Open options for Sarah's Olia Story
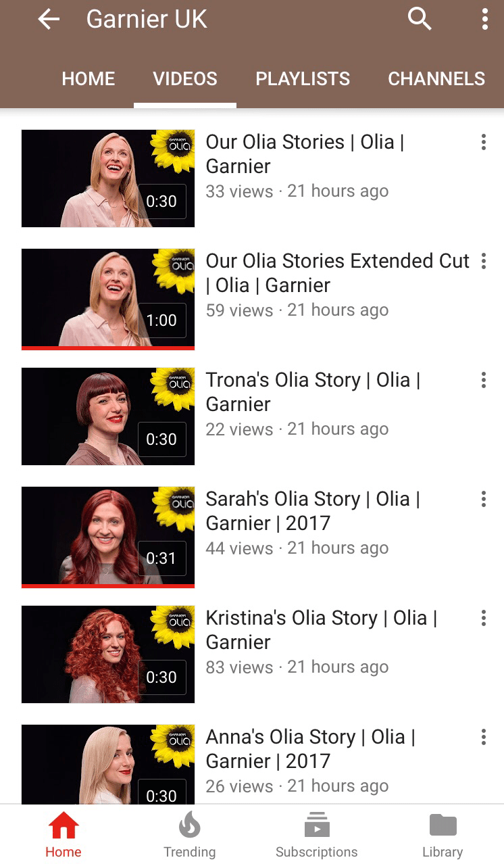The width and height of the screenshot is (504, 864). click(484, 499)
